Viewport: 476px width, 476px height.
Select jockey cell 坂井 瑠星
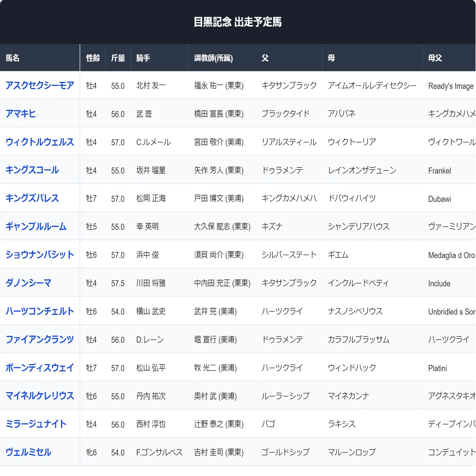159,170
